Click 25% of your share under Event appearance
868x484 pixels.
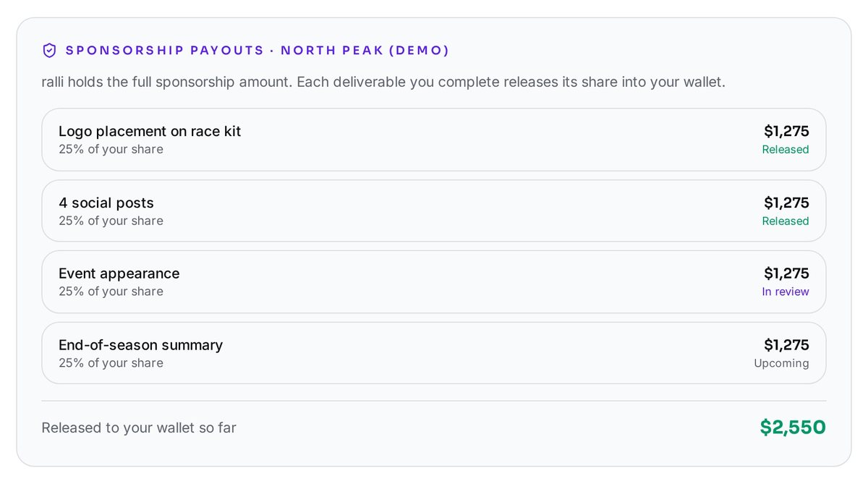coord(111,292)
